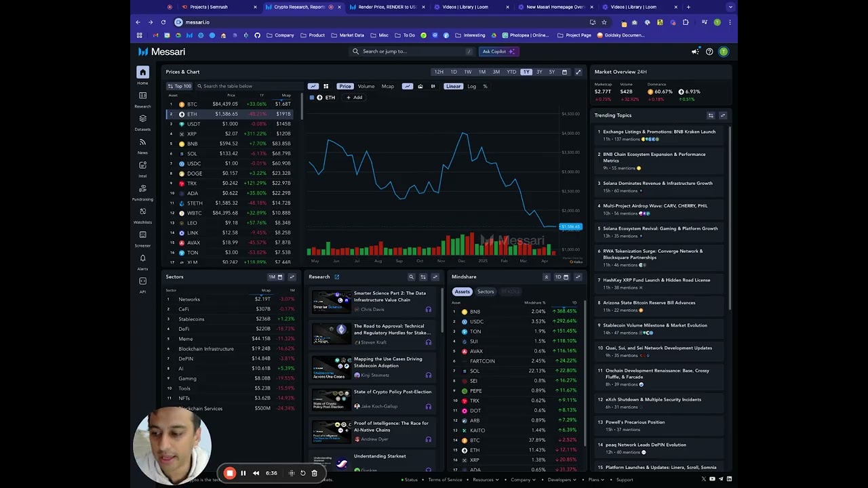Toggle the Price metric

(x=345, y=86)
